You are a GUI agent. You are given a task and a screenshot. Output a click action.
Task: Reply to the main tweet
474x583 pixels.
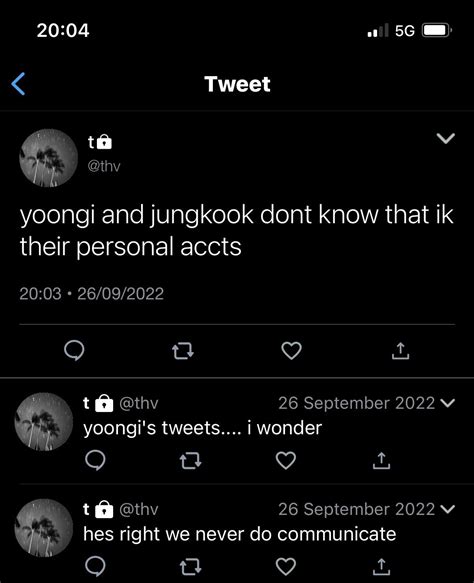[74, 350]
